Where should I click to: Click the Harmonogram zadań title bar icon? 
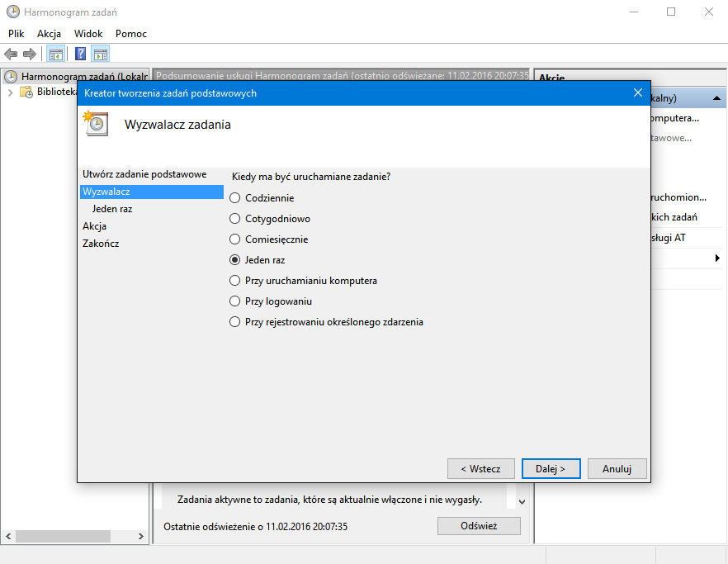click(12, 12)
